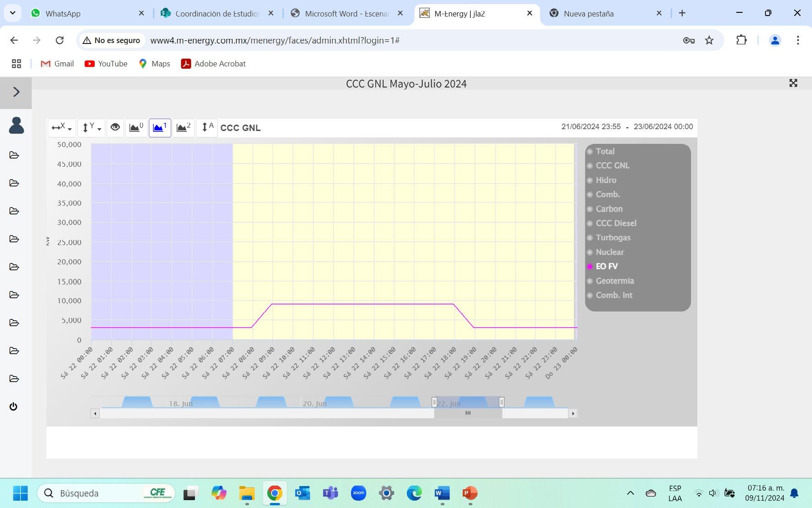Expand the left sidebar with chevron
The height and width of the screenshot is (508, 812).
click(x=16, y=92)
